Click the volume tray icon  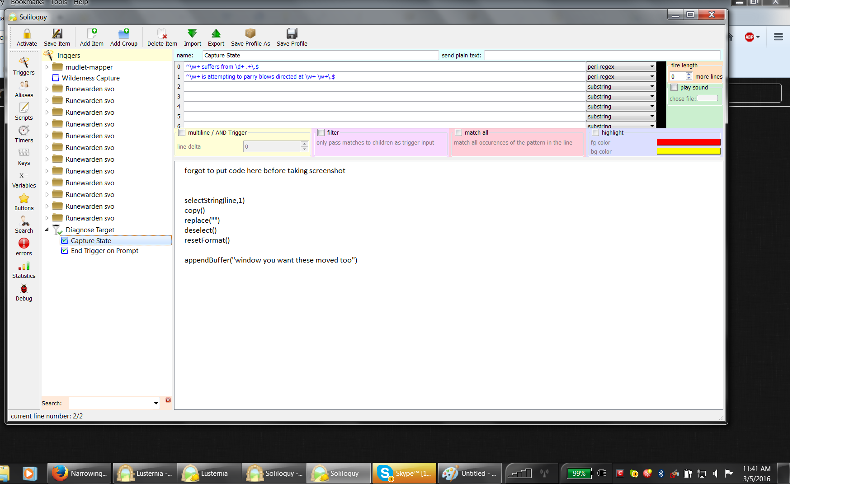click(x=715, y=473)
